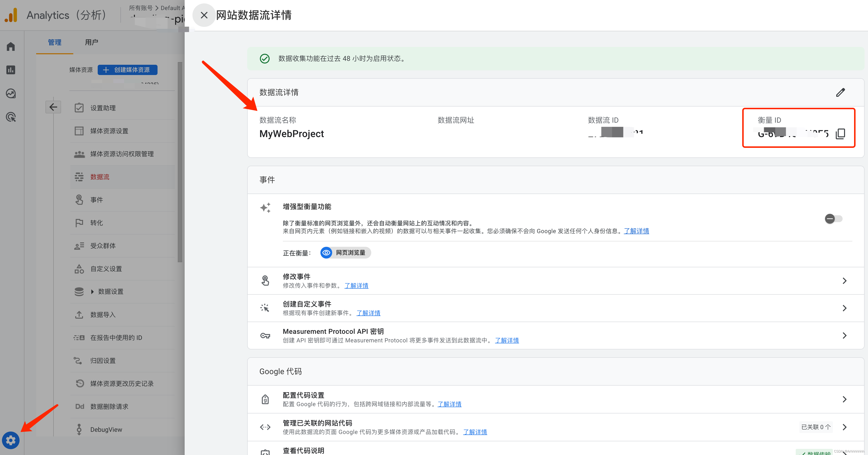
Task: Open 数据删除请求 item
Action: (123, 406)
